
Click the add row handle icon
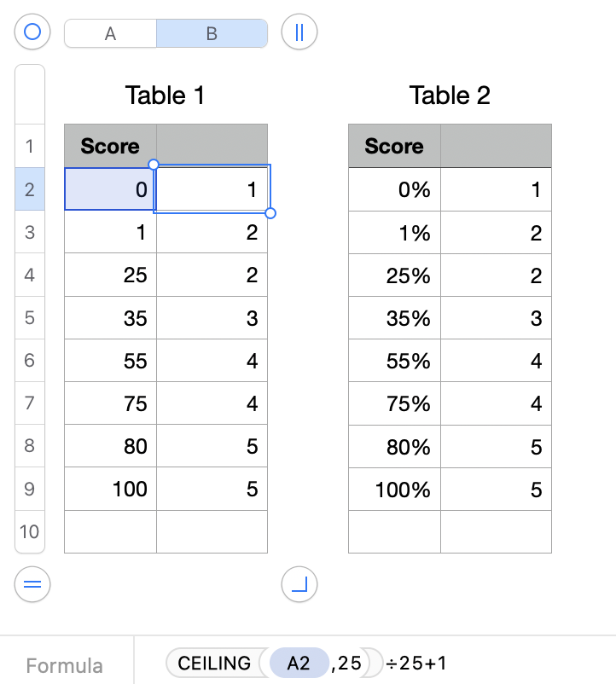pyautogui.click(x=32, y=584)
